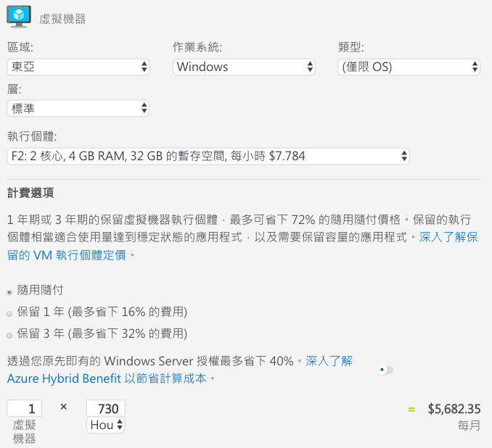Open the Azure Hybrid Benefit 以節省計算成本 link
Screen dimensions: 492x448
pyautogui.click(x=107, y=378)
